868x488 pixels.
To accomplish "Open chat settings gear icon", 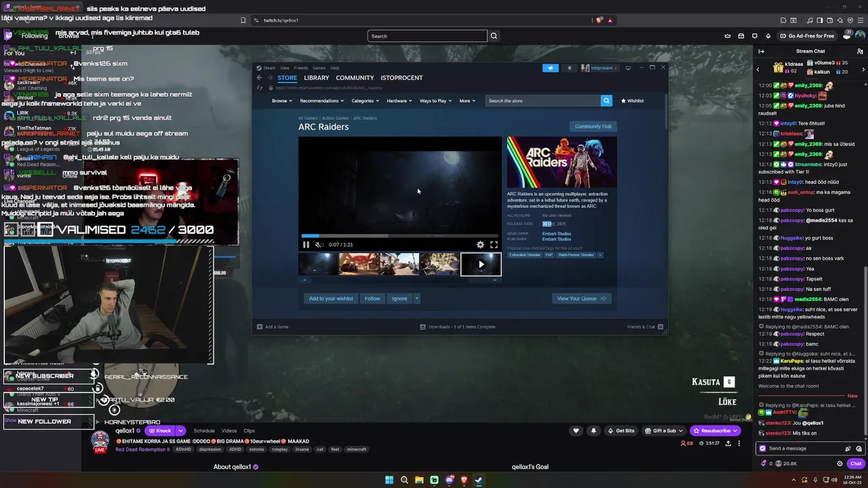I will 840,464.
